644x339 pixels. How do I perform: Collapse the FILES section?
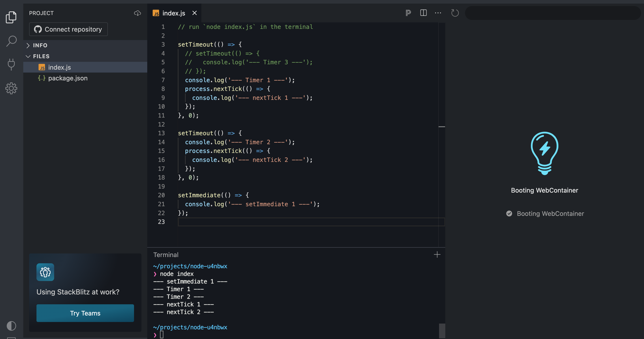click(41, 56)
